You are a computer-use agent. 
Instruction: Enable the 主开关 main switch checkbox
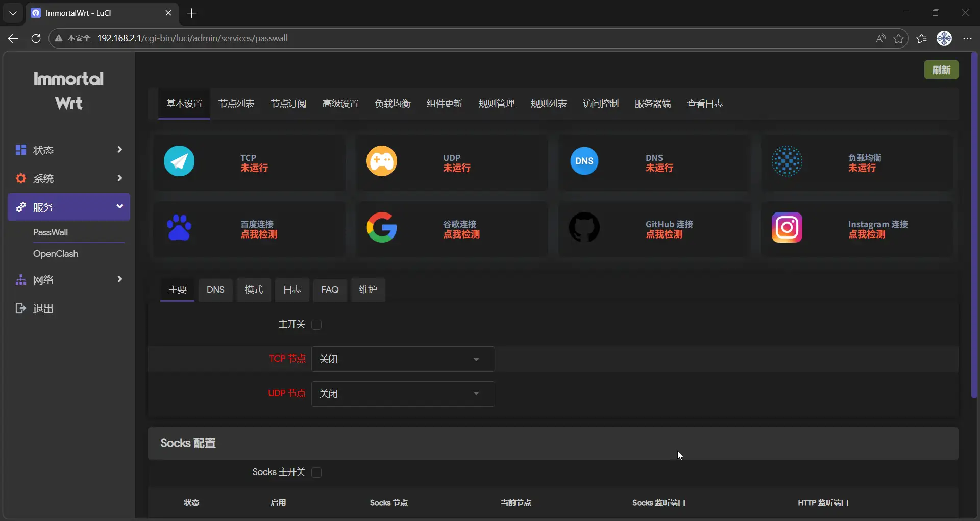click(316, 325)
